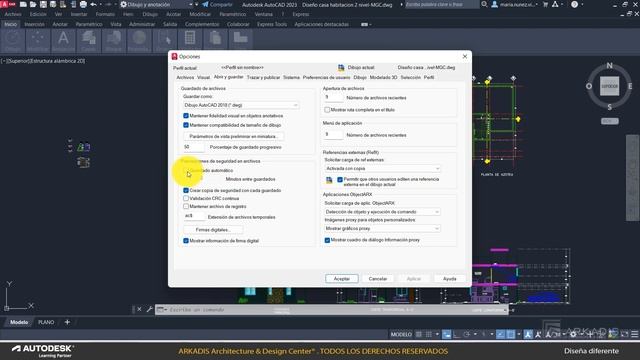Screen dimensions: 640x360
Task: Toggle Mantener fidelidad visual en objetos anotativos
Action: click(186, 116)
